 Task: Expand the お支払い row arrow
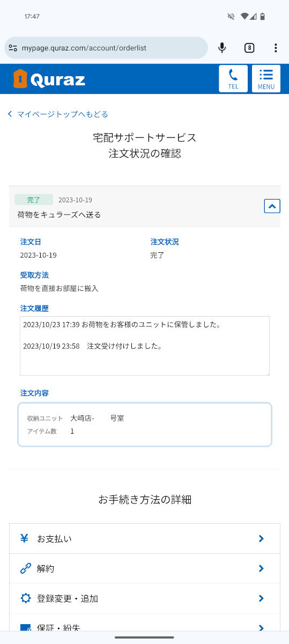click(x=261, y=538)
